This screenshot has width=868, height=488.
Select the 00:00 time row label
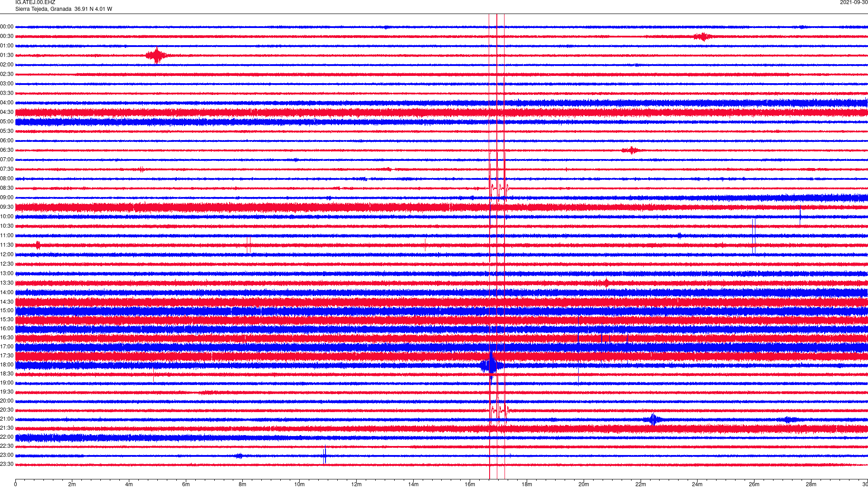[7, 27]
